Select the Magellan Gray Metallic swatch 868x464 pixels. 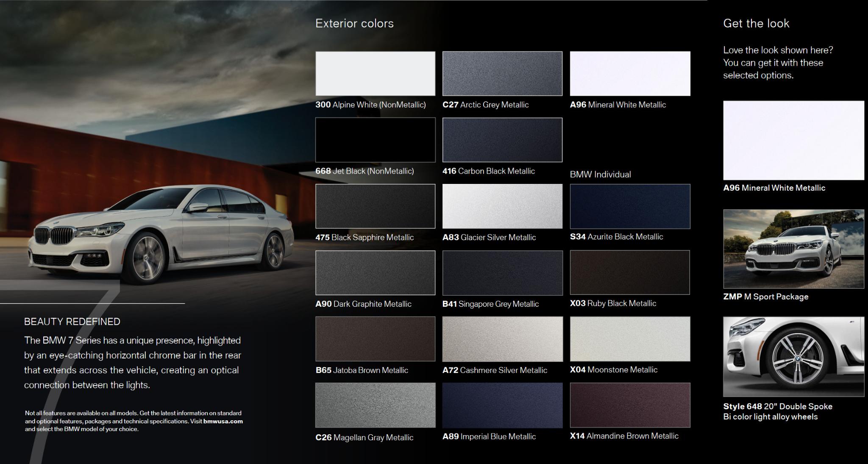click(375, 405)
